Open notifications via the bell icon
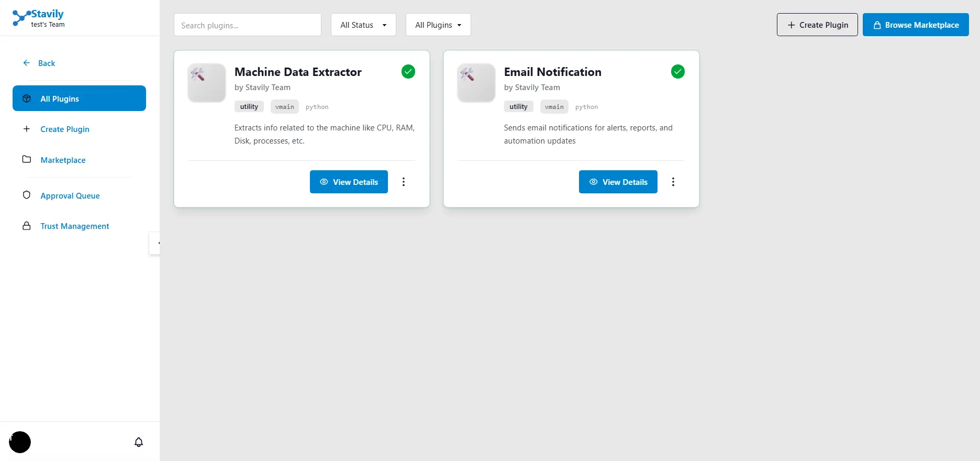 pyautogui.click(x=138, y=442)
